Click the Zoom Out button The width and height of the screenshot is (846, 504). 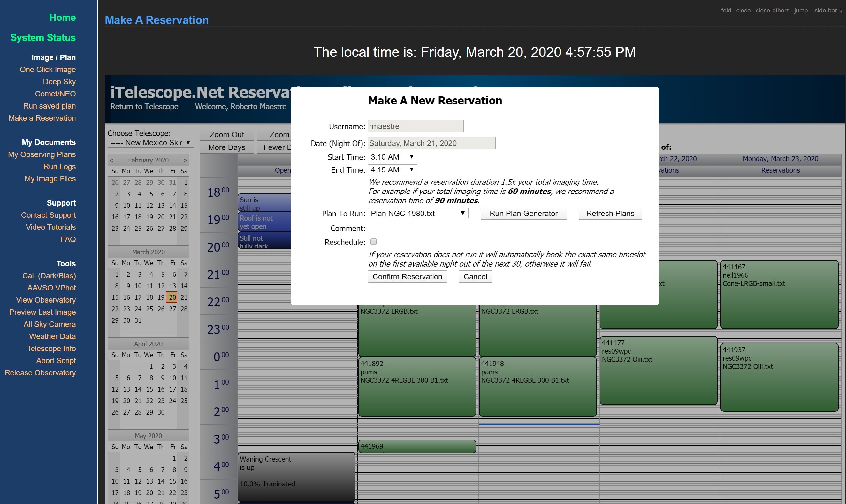[227, 134]
